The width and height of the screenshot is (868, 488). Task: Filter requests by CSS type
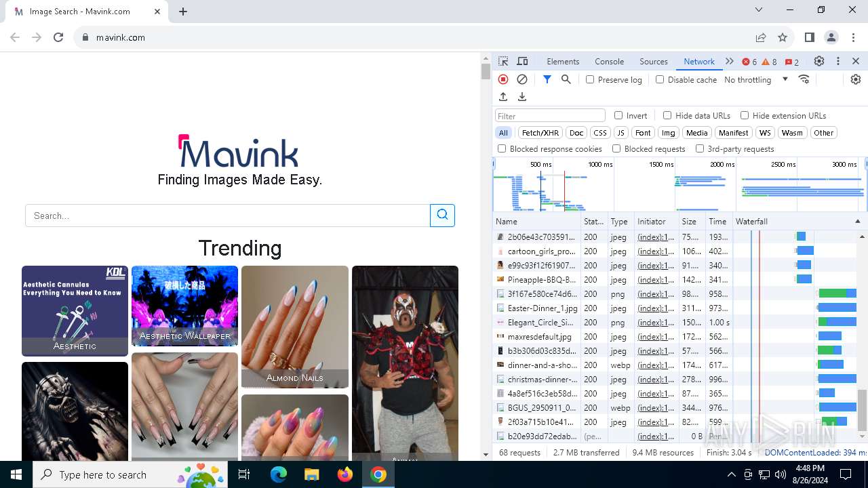click(600, 133)
